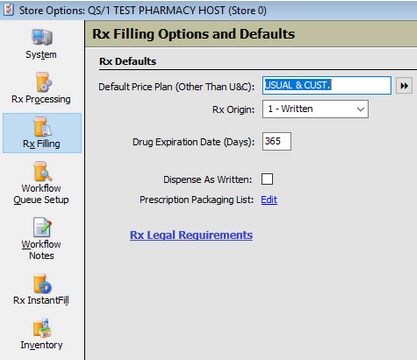Click the Store Options title bar icon
This screenshot has width=417, height=360.
click(x=8, y=10)
